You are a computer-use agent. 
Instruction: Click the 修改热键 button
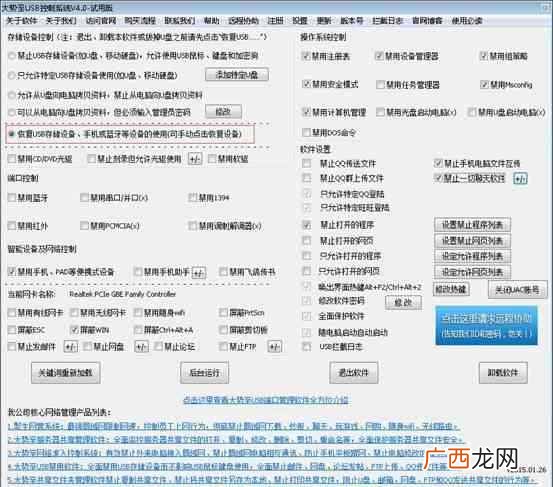point(451,290)
